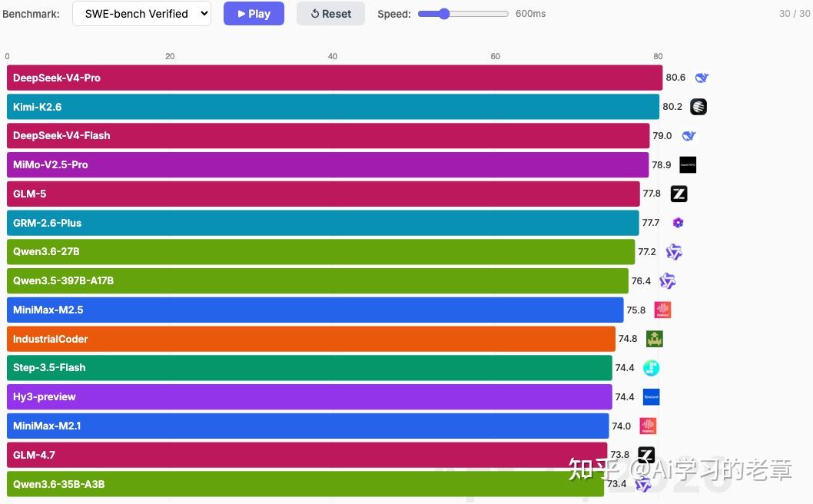The width and height of the screenshot is (813, 504).
Task: Click the GLM-5 bar label
Action: 29,194
